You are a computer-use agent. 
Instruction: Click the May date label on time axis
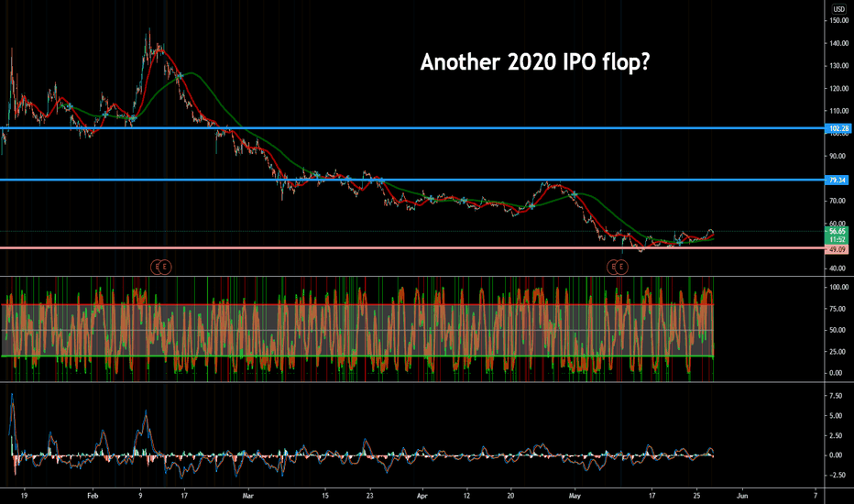point(575,496)
